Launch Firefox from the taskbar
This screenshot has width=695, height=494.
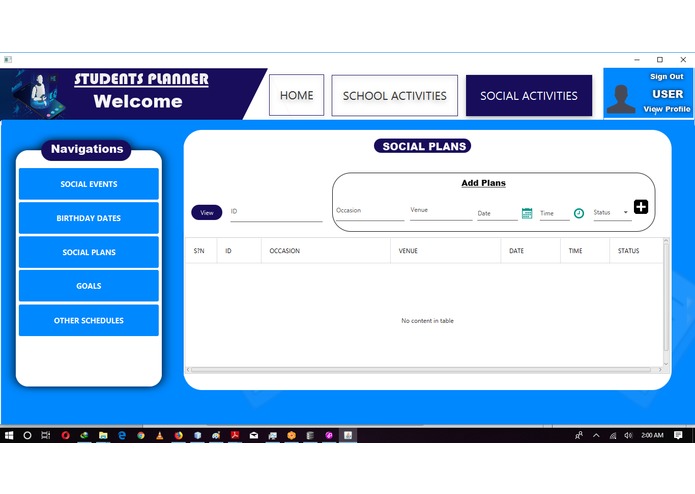click(179, 435)
